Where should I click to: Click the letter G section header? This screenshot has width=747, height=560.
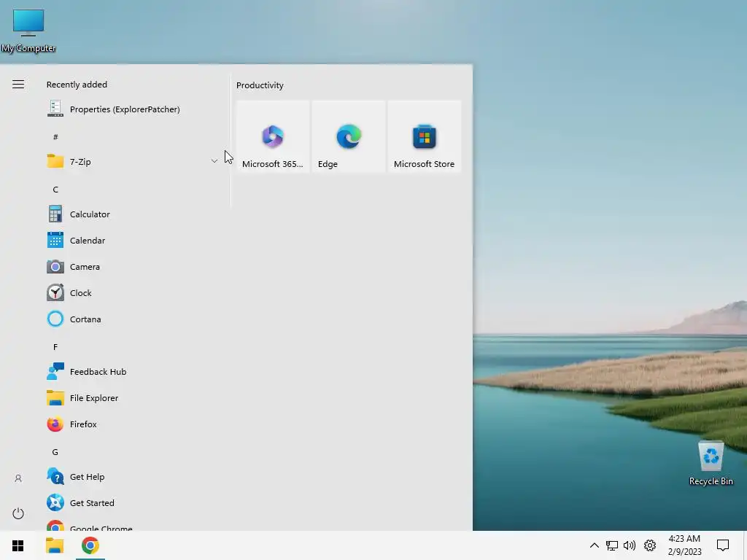pos(55,452)
